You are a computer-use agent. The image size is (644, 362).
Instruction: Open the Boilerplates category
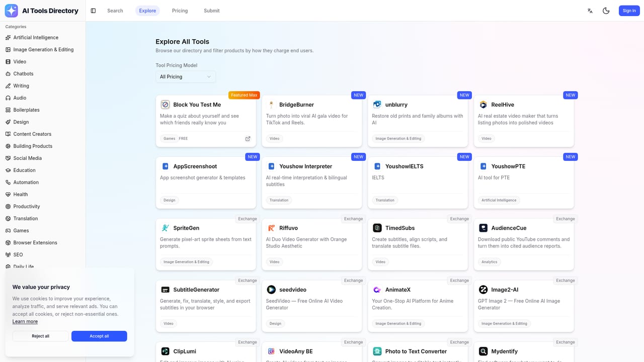[x=43, y=110]
